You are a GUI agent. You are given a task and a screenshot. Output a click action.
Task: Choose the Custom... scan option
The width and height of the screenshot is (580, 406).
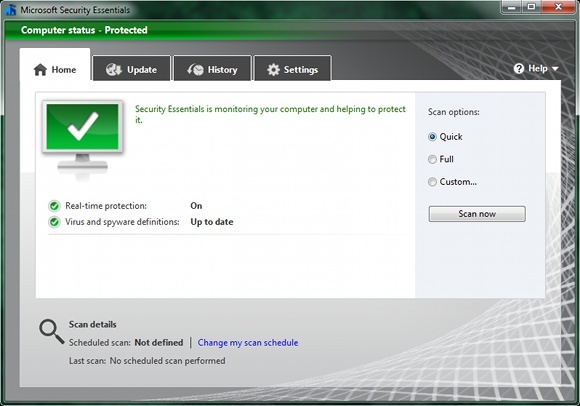click(432, 182)
